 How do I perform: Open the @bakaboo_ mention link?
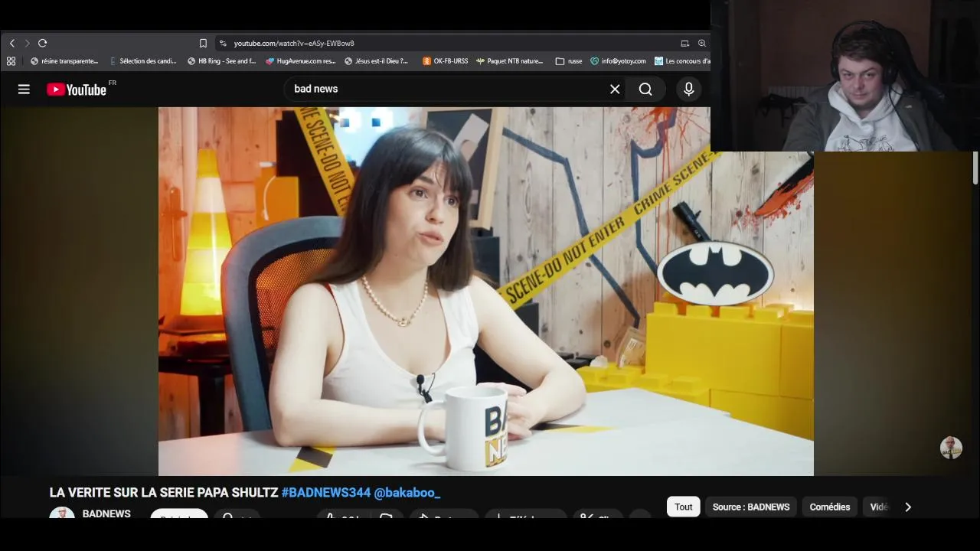407,493
